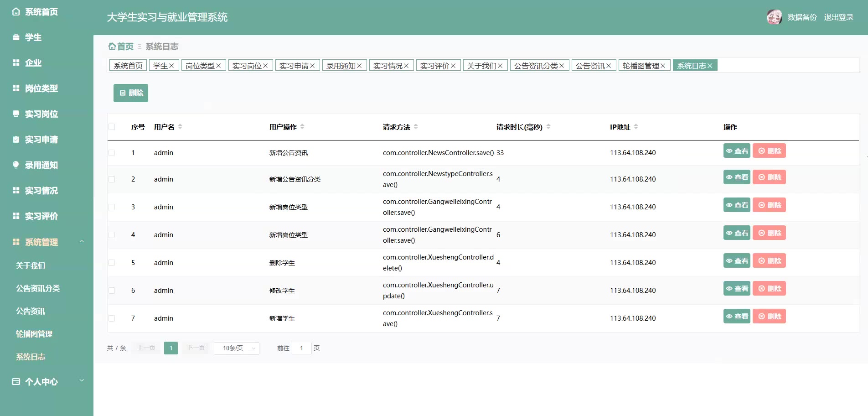Click sort arrows on 用户名 column
This screenshot has height=416, width=868.
coord(180,127)
